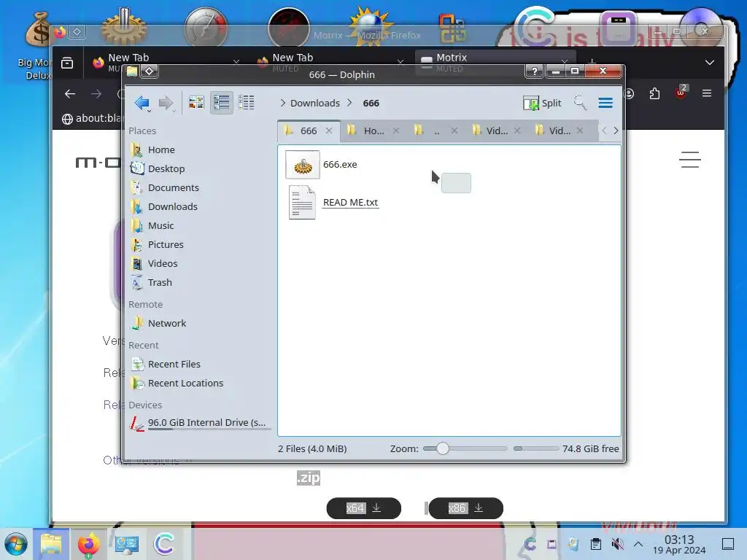Download the x64 build on Motrix page
The height and width of the screenshot is (560, 747).
pyautogui.click(x=363, y=508)
